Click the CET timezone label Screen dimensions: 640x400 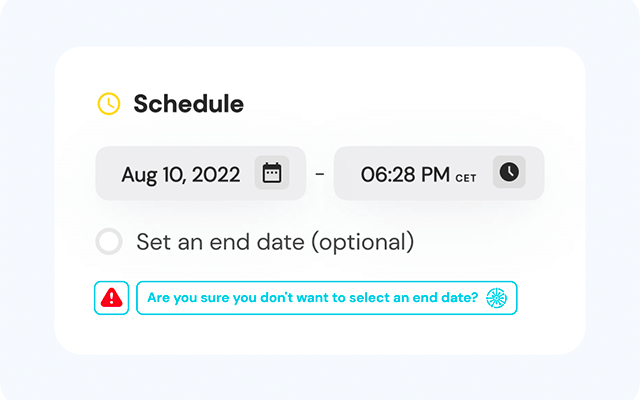click(x=466, y=178)
